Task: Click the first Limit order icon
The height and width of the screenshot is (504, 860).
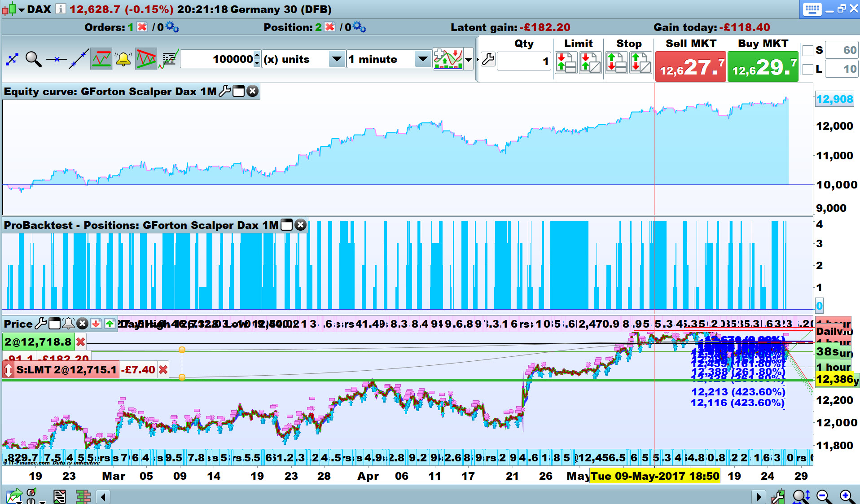Action: pyautogui.click(x=566, y=62)
